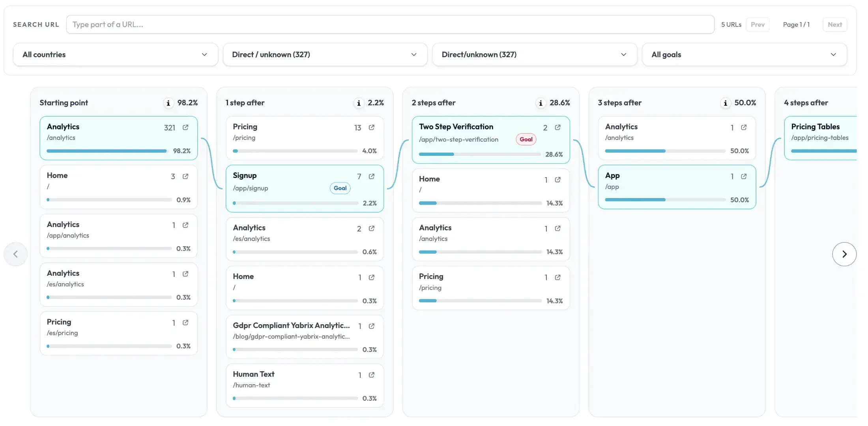868x426 pixels.
Task: Go to next journey steps with right arrow
Action: (844, 254)
